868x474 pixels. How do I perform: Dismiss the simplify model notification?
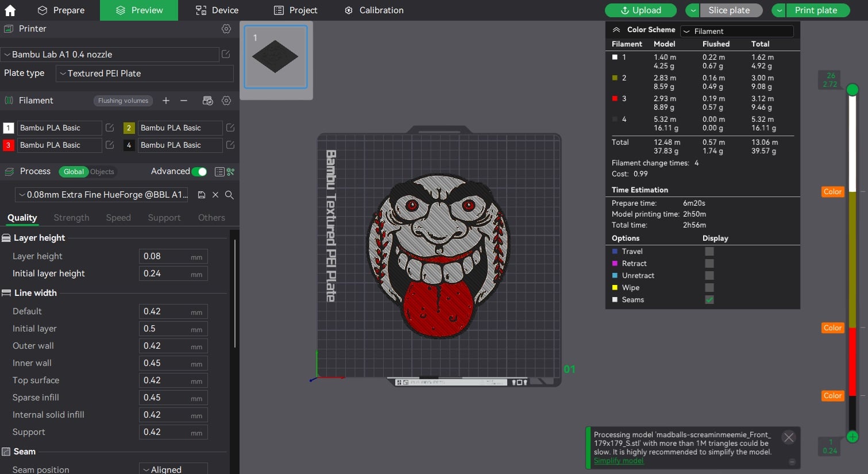point(789,438)
